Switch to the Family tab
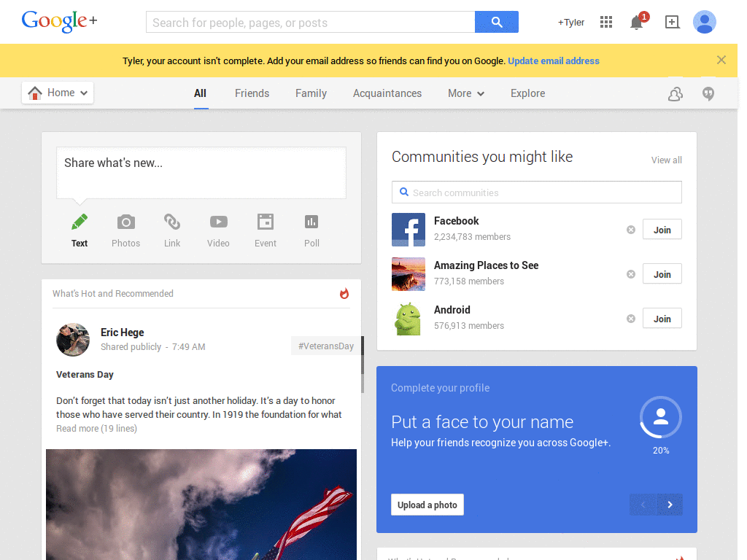 tap(311, 93)
